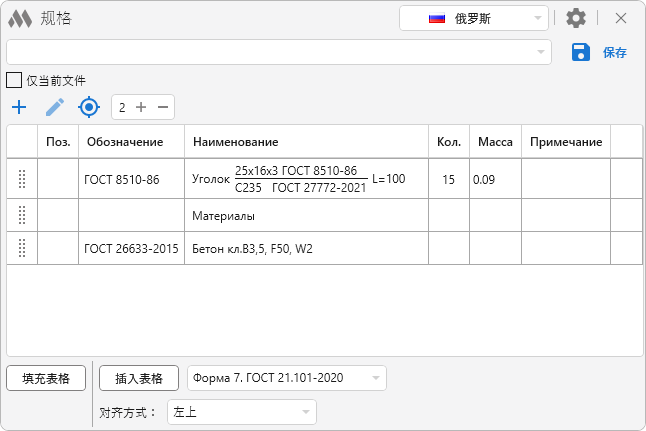This screenshot has width=646, height=431.
Task: Open the 俄罗斯 language dropdown
Action: coord(474,18)
